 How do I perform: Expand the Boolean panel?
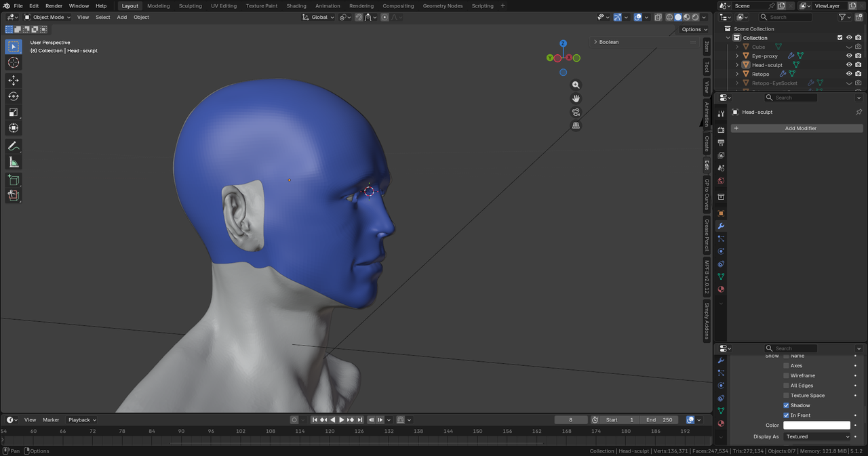coord(595,42)
